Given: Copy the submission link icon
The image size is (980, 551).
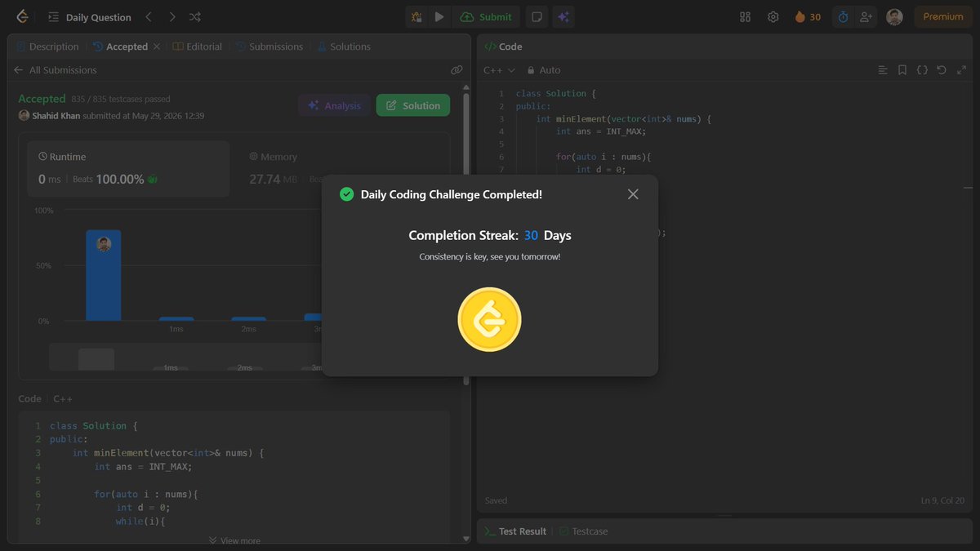Looking at the screenshot, I should 457,70.
